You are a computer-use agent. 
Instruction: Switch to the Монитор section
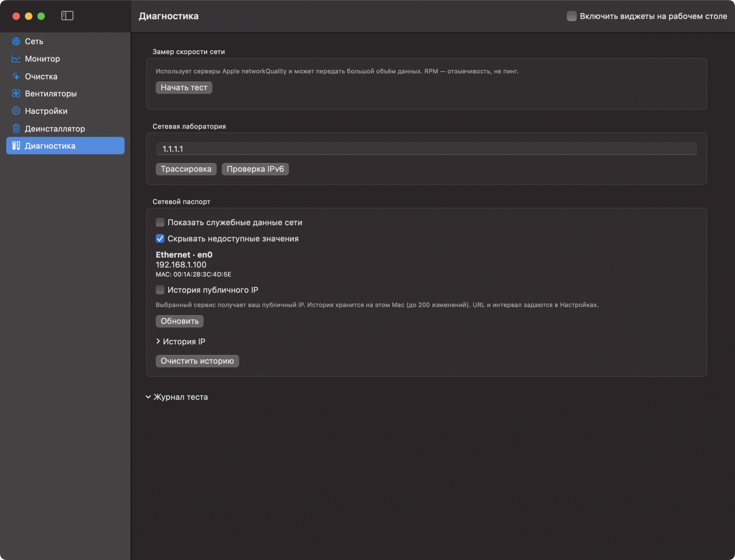click(x=65, y=59)
